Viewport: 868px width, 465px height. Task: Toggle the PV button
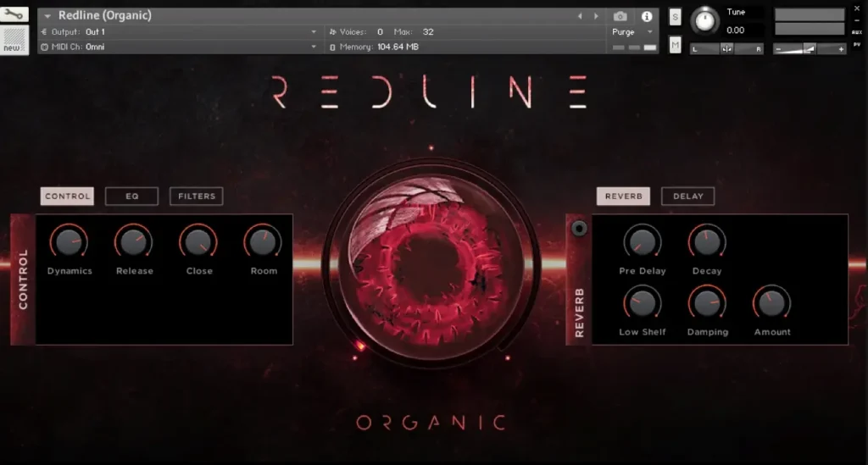click(857, 44)
